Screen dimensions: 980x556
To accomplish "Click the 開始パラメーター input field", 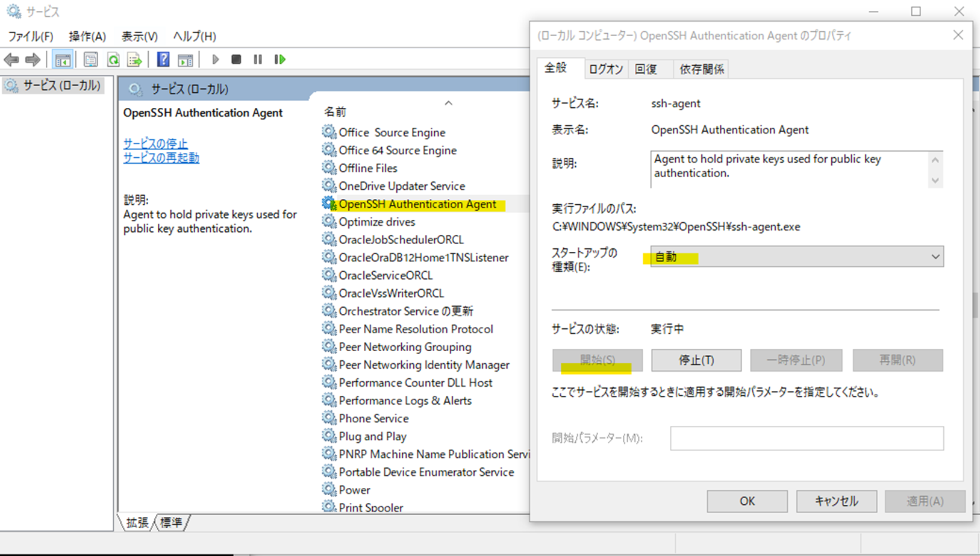I will [807, 438].
